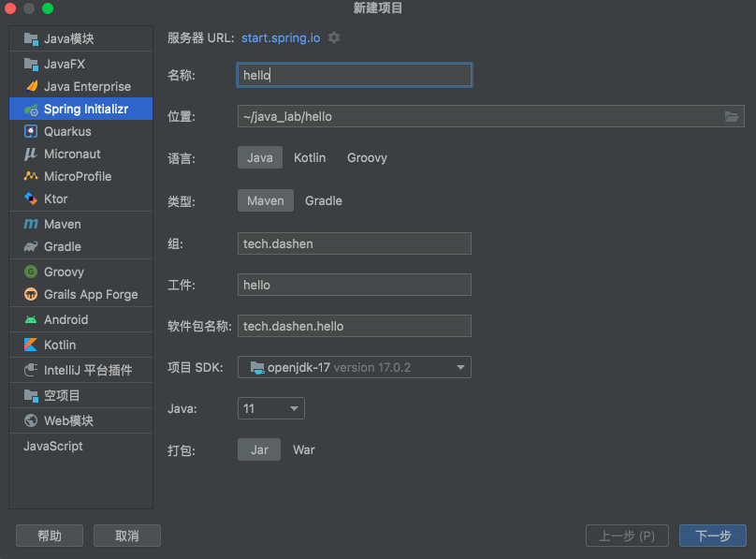Screen dimensions: 756x559
Task: Select Web模块 label
Action: [69, 420]
